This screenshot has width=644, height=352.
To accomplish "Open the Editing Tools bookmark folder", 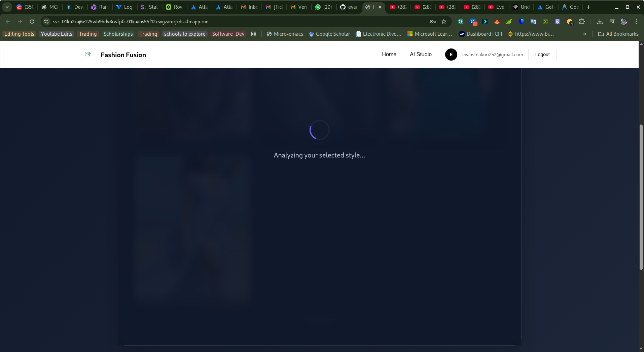I will 19,34.
